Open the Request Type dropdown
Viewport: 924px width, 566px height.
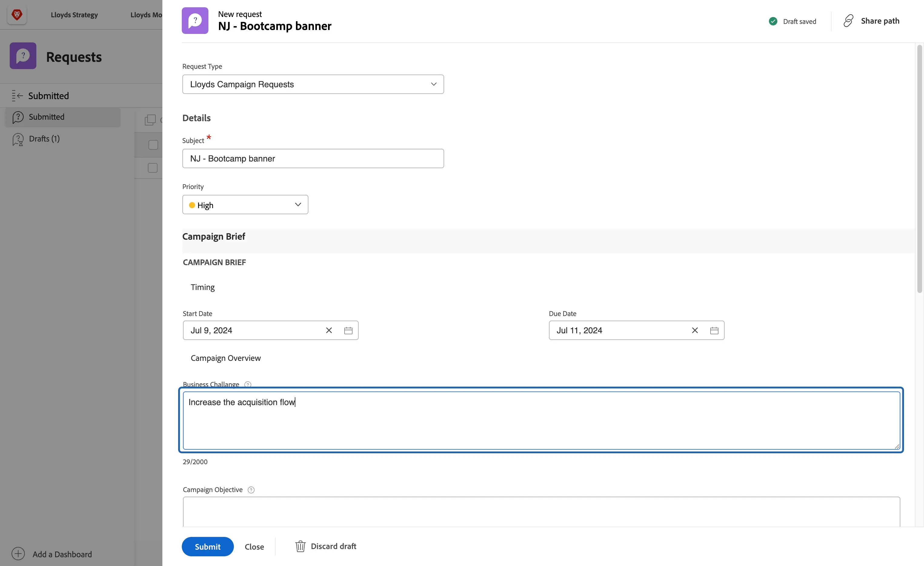coord(313,85)
